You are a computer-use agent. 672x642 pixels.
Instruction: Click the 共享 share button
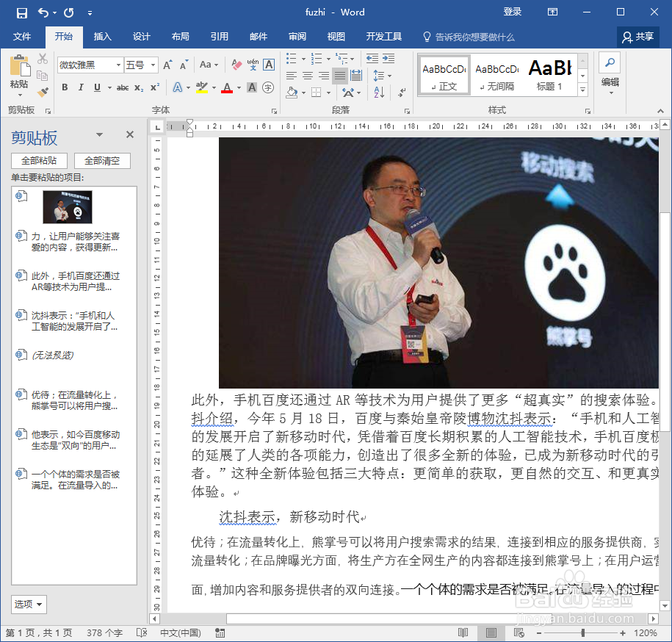tap(638, 37)
